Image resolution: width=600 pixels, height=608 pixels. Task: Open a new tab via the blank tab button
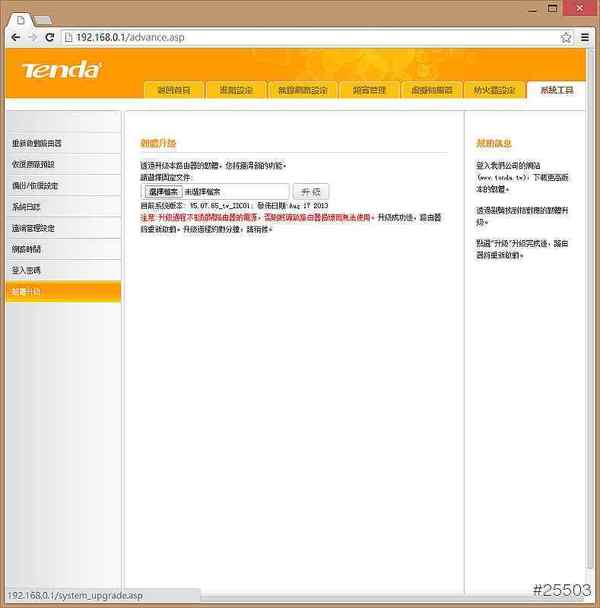pyautogui.click(x=43, y=20)
